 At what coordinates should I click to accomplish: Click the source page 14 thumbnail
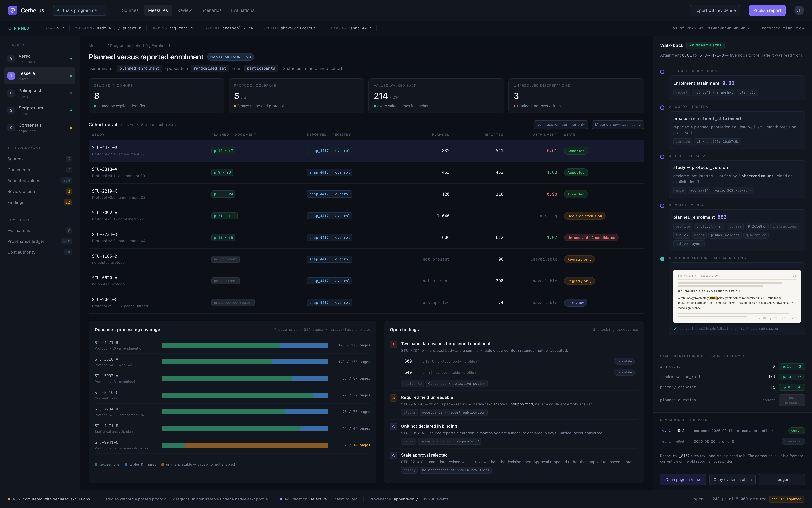(x=737, y=296)
